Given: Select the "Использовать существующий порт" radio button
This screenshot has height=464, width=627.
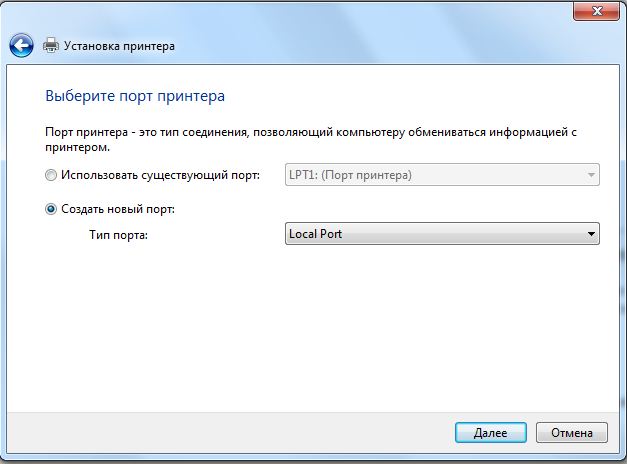Looking at the screenshot, I should point(52,176).
